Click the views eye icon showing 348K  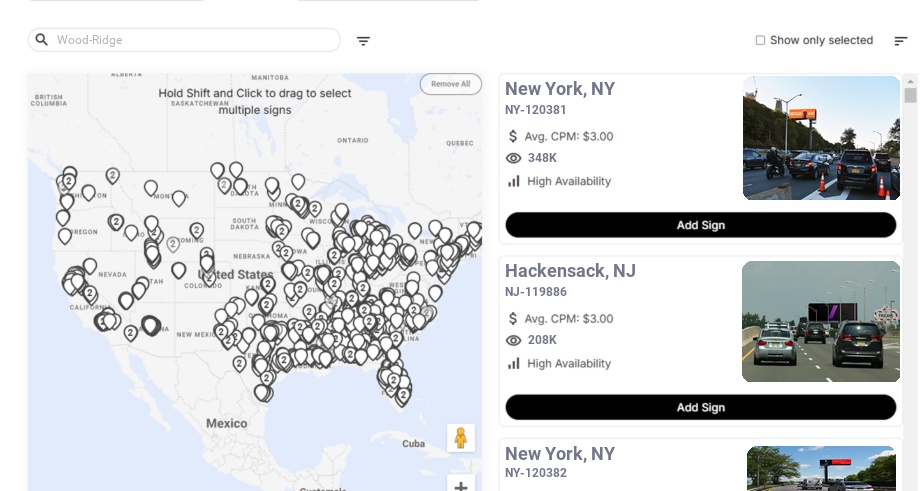click(514, 158)
